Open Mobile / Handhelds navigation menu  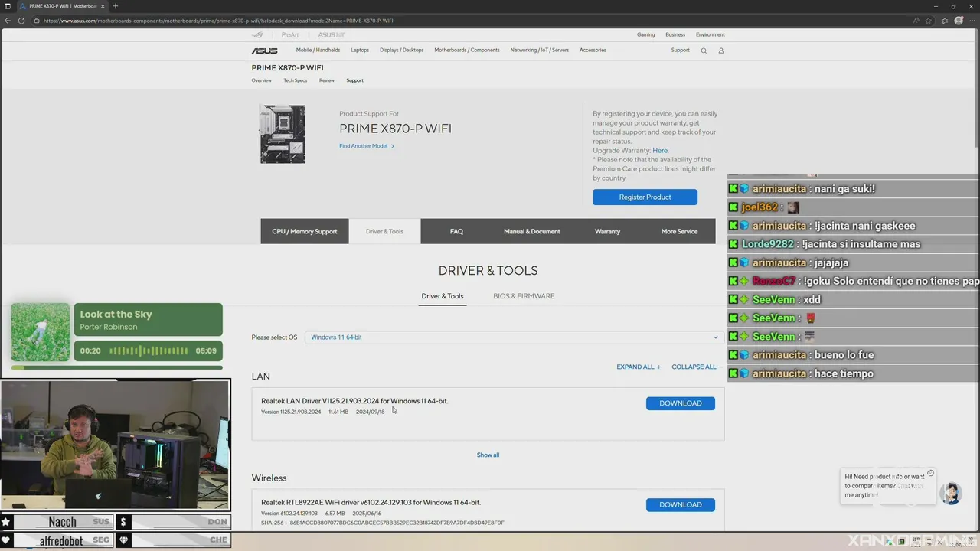pos(318,51)
